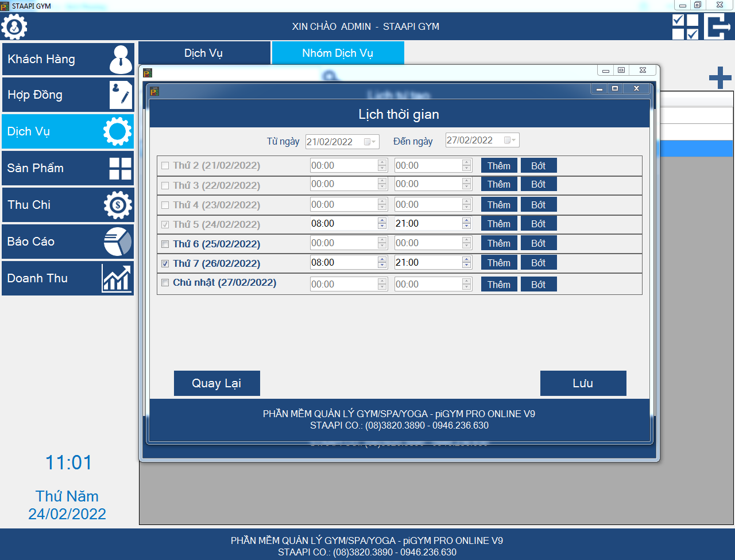Click the Báo Cáo pie chart icon

pos(118,242)
